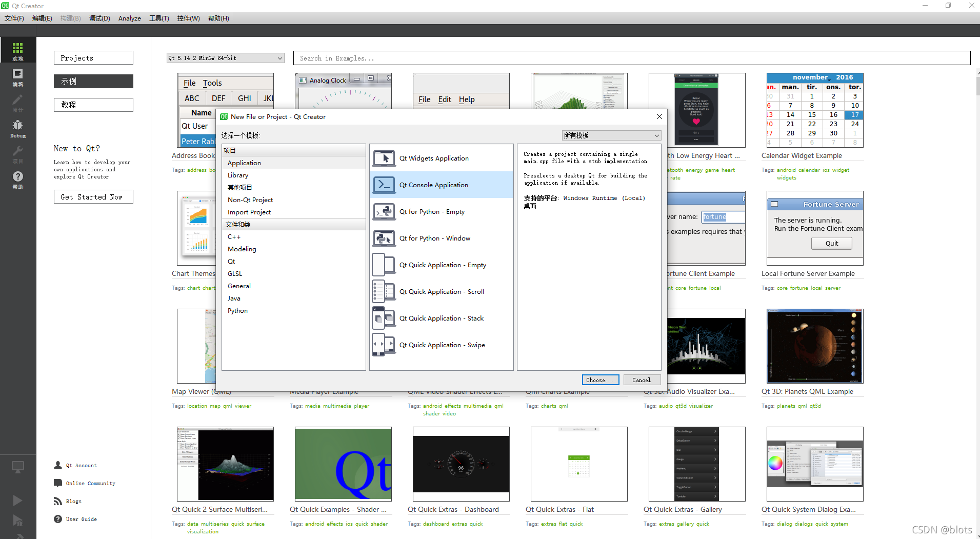Select 其他项目 category
Image resolution: width=980 pixels, height=539 pixels.
click(294, 188)
